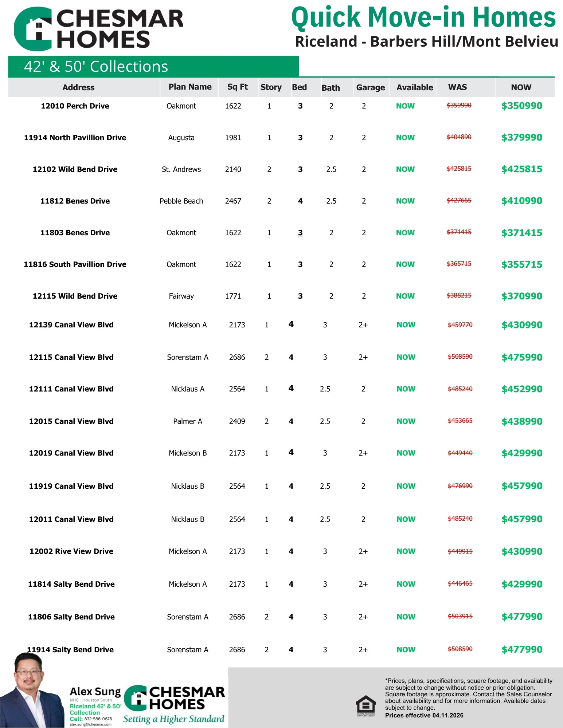
Task: Click the Equal Housing Opportunity icon
Action: pyautogui.click(x=365, y=706)
